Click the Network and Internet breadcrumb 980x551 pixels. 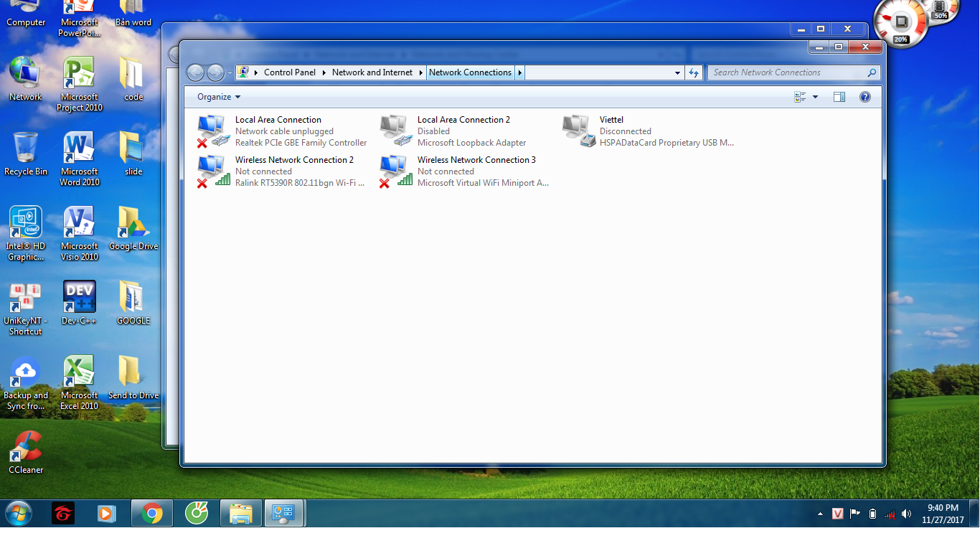[x=372, y=72]
